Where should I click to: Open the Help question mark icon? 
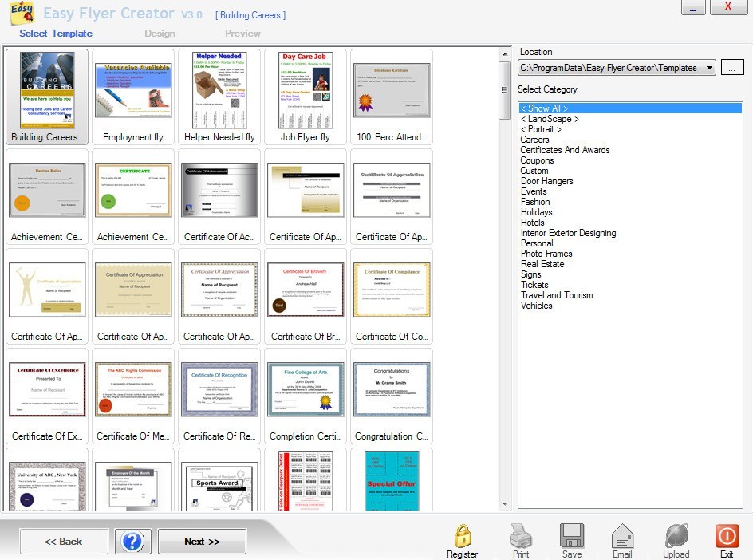132,541
